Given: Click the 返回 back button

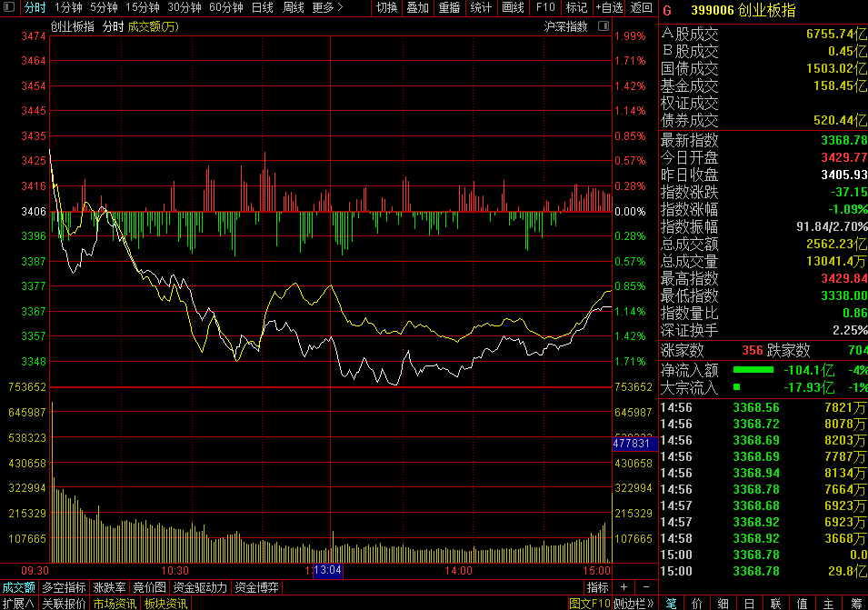Looking at the screenshot, I should click(642, 8).
